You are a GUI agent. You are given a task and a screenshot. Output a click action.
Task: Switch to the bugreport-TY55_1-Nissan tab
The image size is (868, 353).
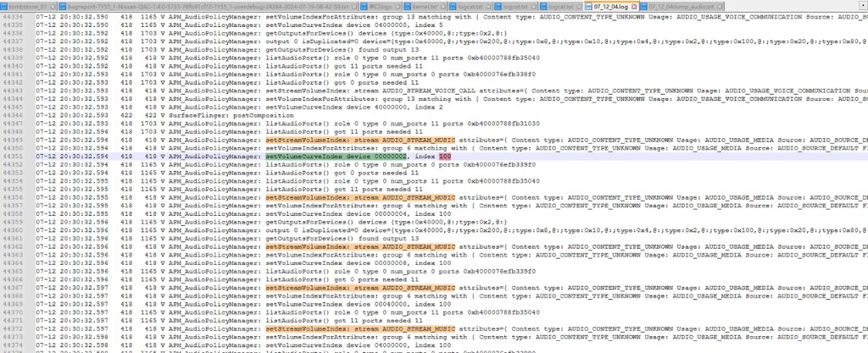tap(209, 7)
